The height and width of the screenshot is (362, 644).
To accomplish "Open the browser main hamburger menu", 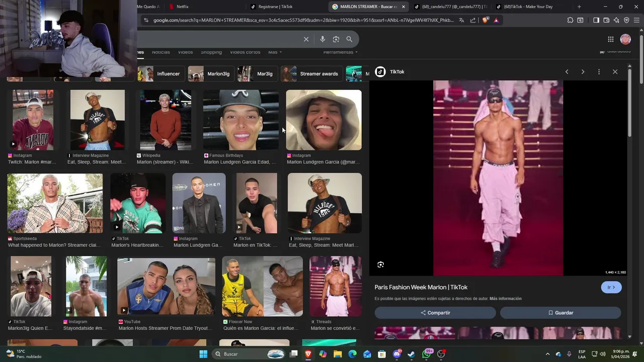I will pyautogui.click(x=636, y=20).
